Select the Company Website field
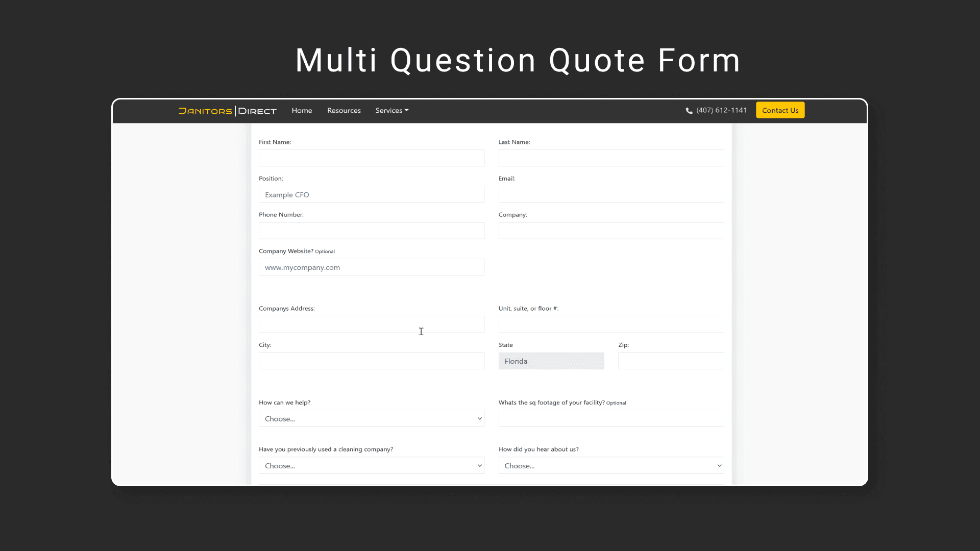This screenshot has height=551, width=980. [x=372, y=267]
